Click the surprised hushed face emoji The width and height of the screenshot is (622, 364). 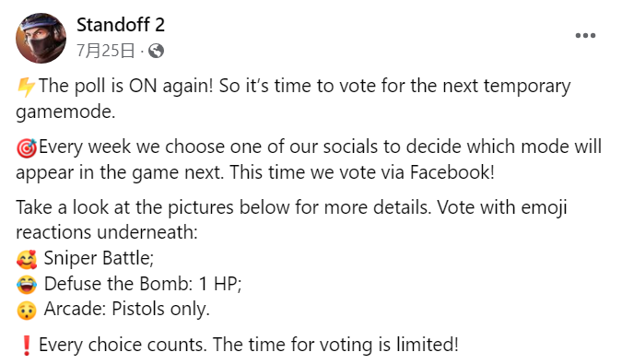click(x=27, y=310)
